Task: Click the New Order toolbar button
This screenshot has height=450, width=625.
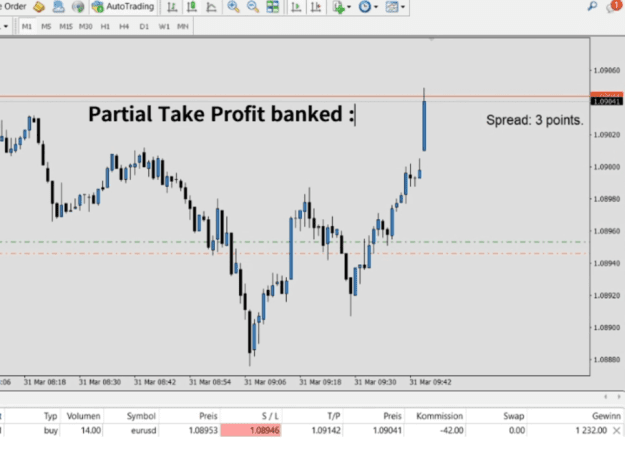Action: tap(13, 7)
